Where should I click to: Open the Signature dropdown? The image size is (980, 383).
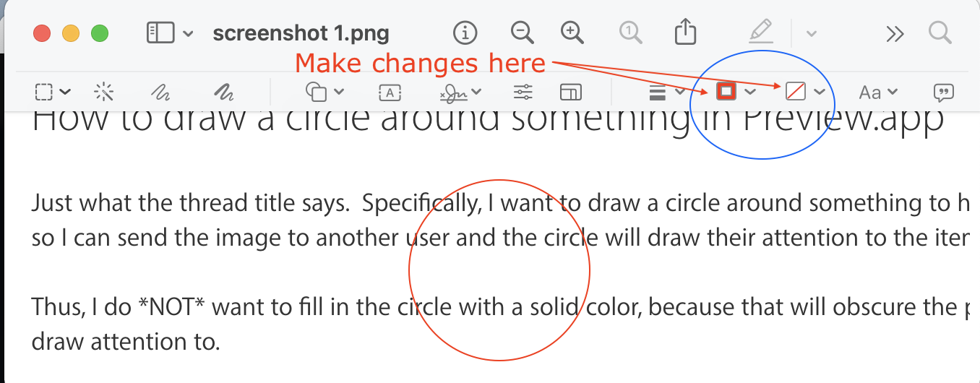click(x=461, y=92)
